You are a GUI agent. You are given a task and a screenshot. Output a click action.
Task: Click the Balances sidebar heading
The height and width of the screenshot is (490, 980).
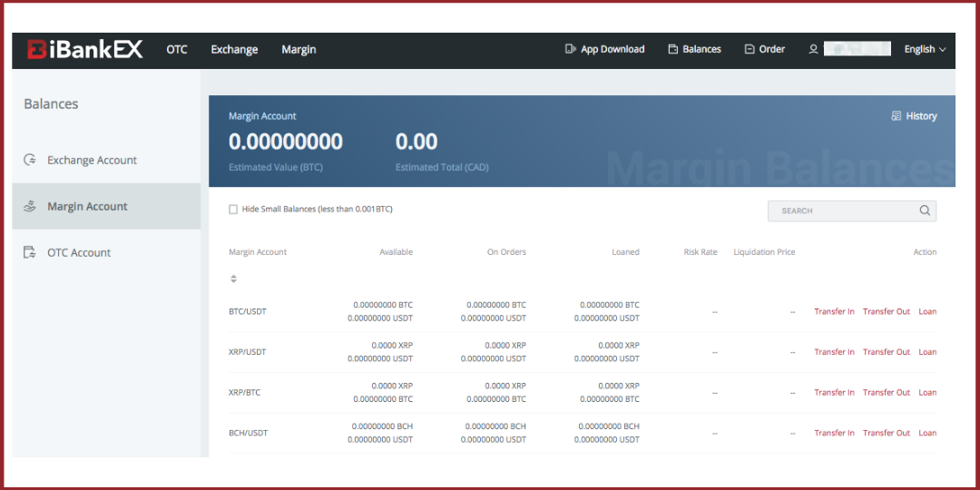51,103
